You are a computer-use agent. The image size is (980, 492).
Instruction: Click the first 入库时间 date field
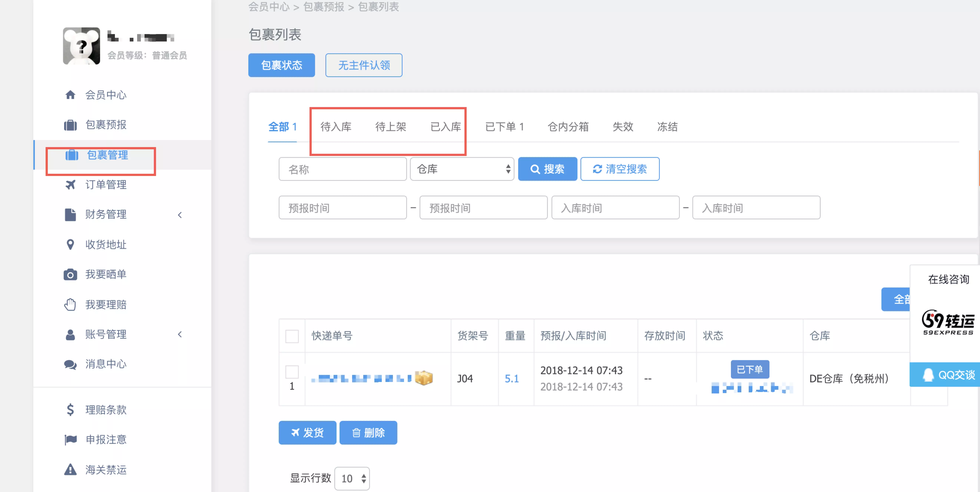[615, 208]
